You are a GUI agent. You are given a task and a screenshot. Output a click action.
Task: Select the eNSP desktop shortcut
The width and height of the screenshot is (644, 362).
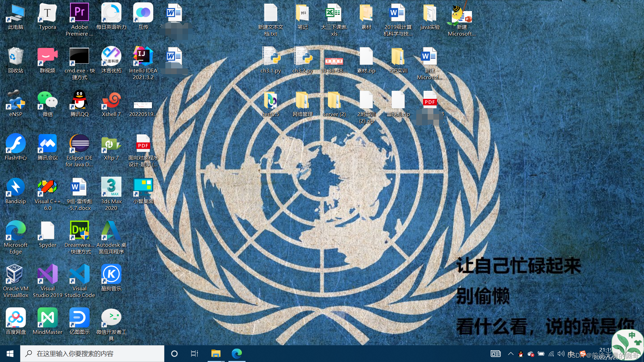(x=16, y=101)
